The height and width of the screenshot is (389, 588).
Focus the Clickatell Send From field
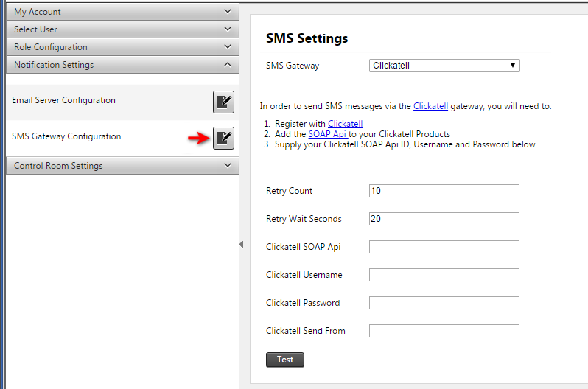[444, 331]
